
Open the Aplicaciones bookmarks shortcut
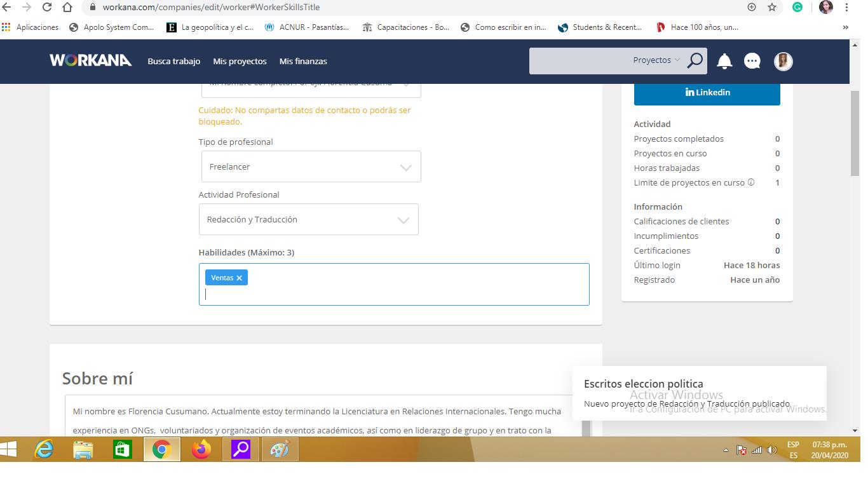(x=31, y=27)
